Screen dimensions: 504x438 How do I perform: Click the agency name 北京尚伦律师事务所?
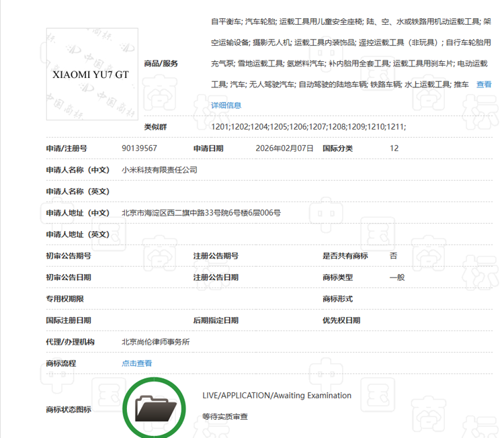155,342
